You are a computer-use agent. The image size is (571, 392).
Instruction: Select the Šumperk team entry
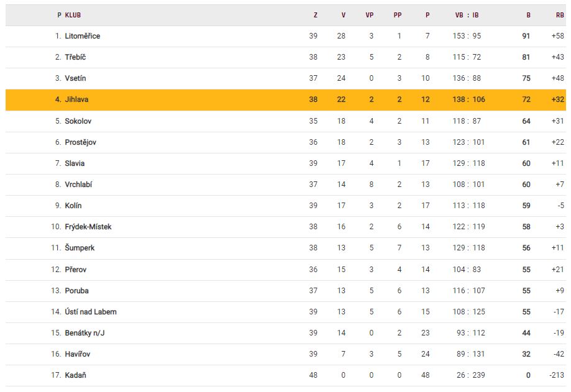(x=80, y=248)
